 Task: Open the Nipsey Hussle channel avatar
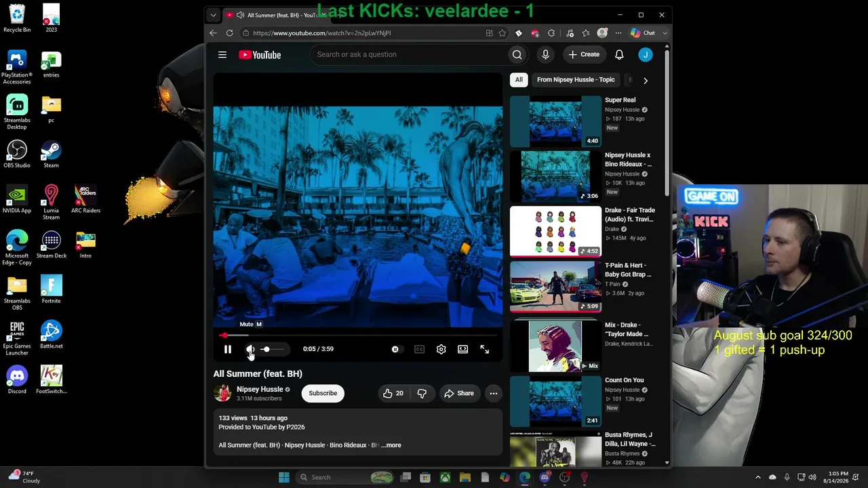(222, 393)
